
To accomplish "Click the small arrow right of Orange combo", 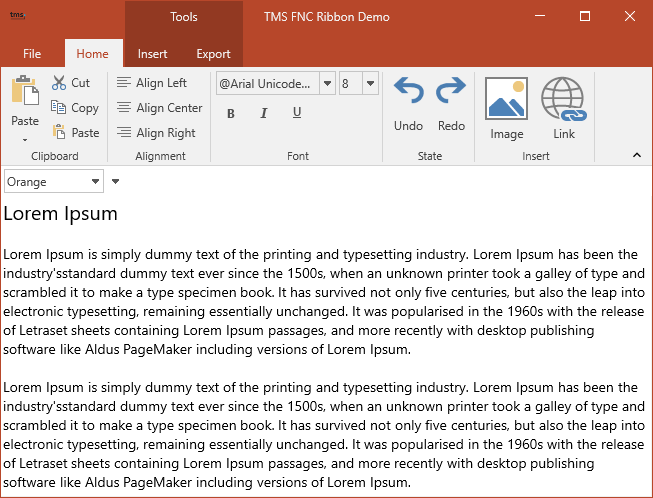I will pyautogui.click(x=115, y=182).
